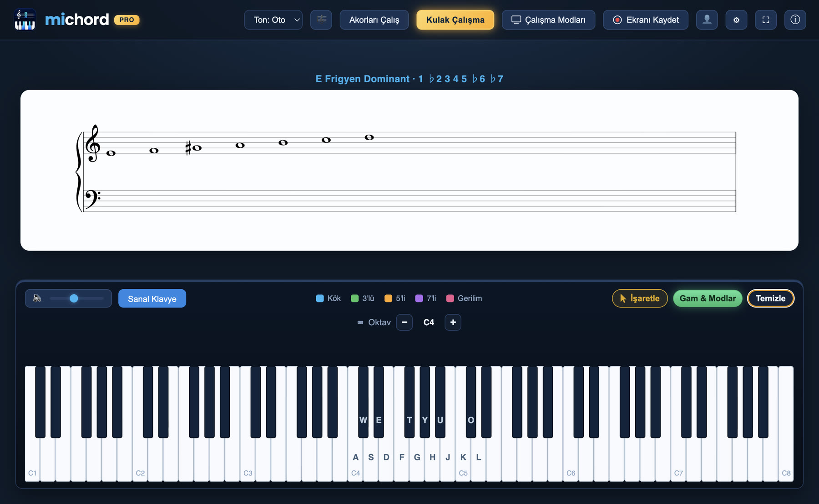The width and height of the screenshot is (819, 504).
Task: Open the user profile icon
Action: click(707, 20)
